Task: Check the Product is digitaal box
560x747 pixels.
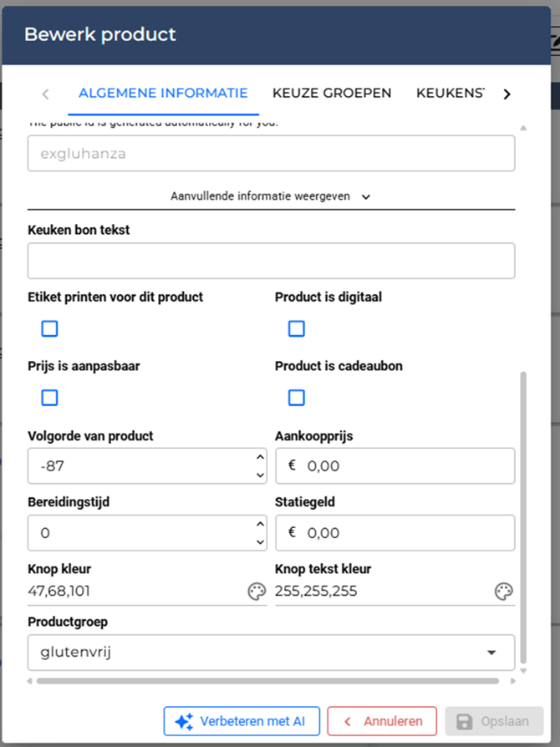Action: (297, 328)
